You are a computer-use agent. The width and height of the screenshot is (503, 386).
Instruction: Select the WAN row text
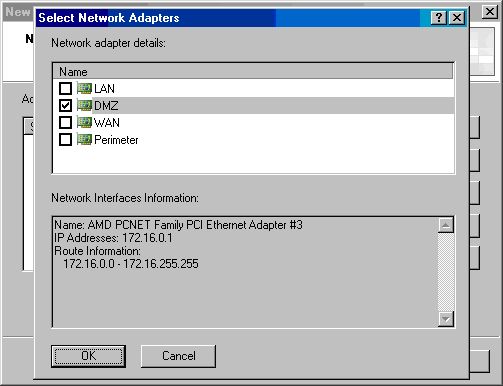click(x=107, y=123)
